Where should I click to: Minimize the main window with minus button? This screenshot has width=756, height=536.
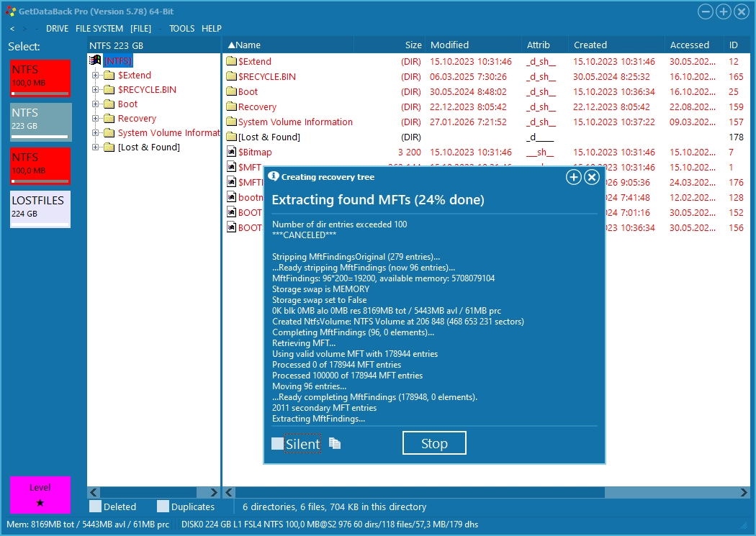tap(706, 12)
